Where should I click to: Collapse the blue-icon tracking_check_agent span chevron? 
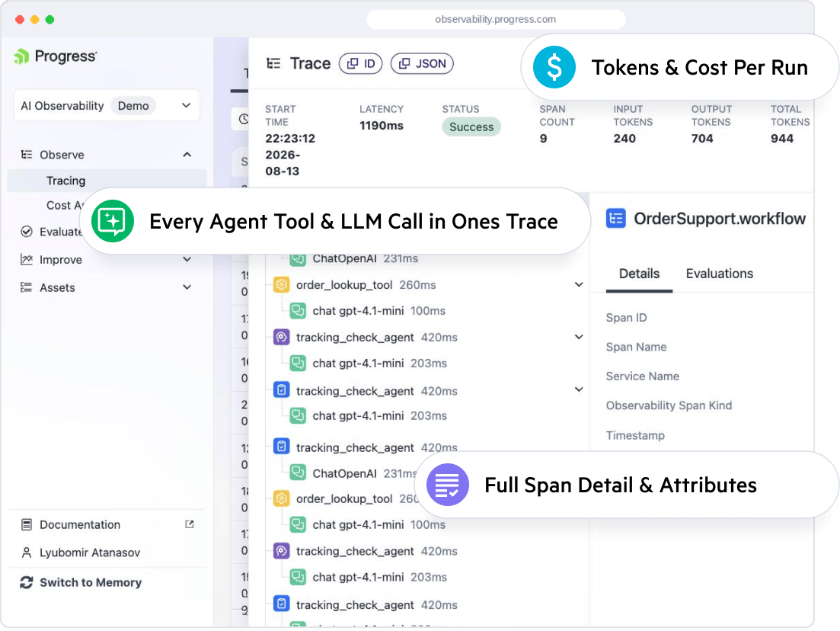(x=579, y=389)
